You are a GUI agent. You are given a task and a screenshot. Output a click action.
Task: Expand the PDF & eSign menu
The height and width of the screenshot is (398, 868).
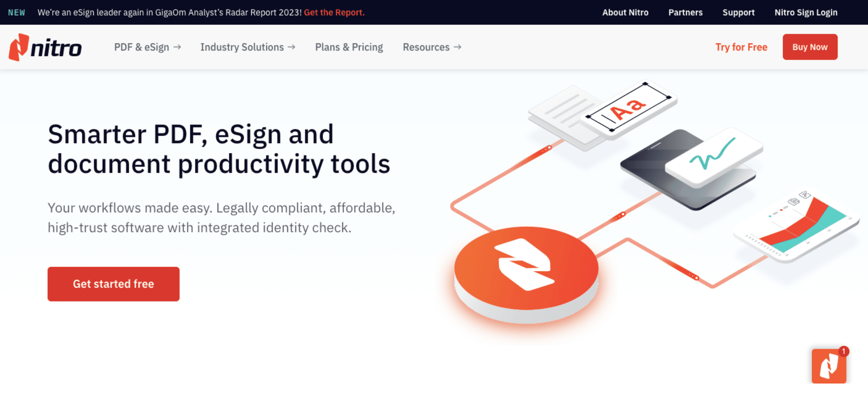[x=147, y=47]
